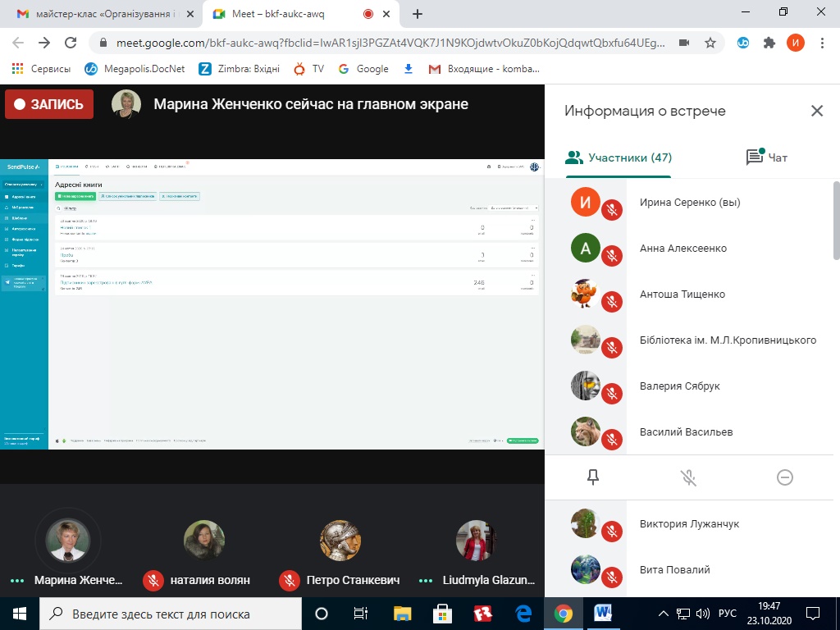Open the Chrome three-dot menu
This screenshot has height=630, width=840.
(x=821, y=43)
